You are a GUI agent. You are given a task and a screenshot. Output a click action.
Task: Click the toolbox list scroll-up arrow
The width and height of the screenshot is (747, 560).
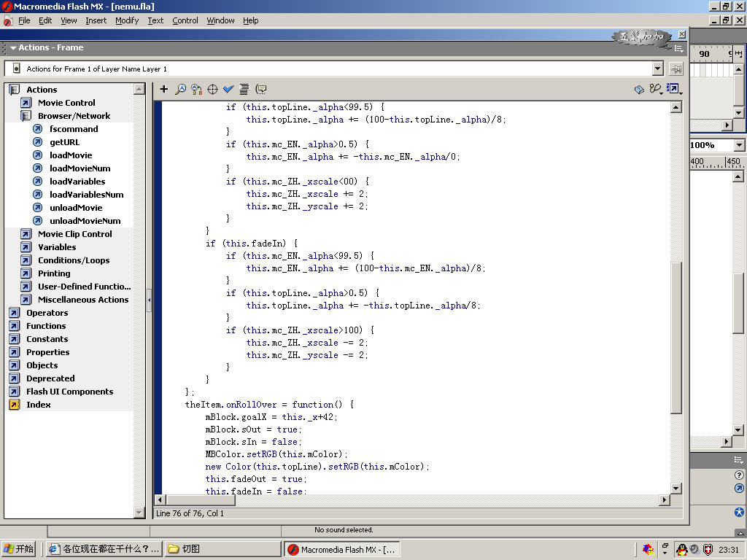pyautogui.click(x=139, y=89)
